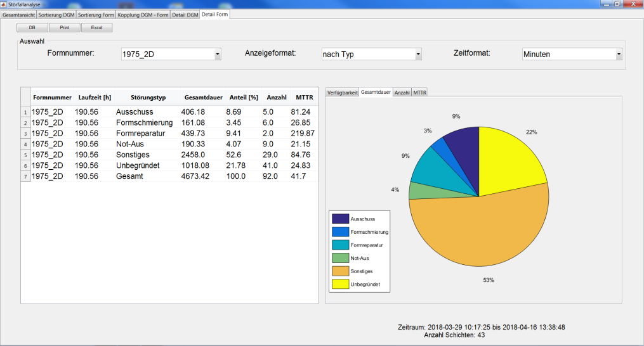Image resolution: width=644 pixels, height=346 pixels.
Task: Click the Excel export button
Action: tap(96, 27)
